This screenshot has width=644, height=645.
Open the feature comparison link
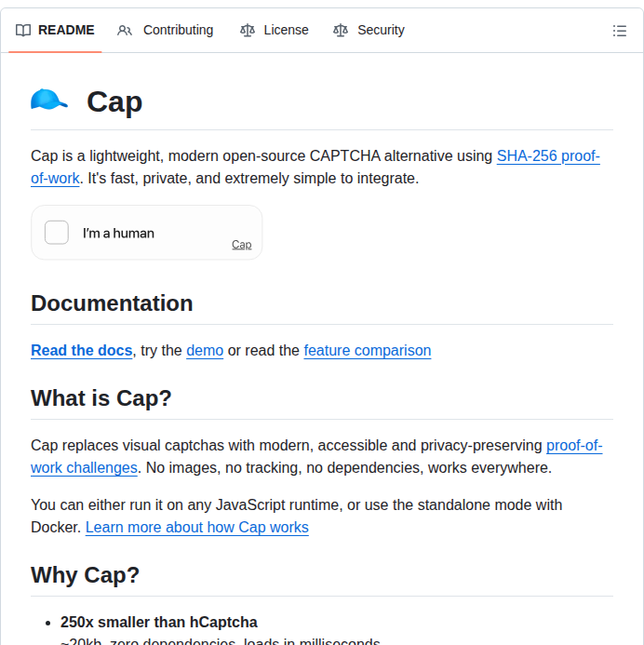click(x=368, y=351)
